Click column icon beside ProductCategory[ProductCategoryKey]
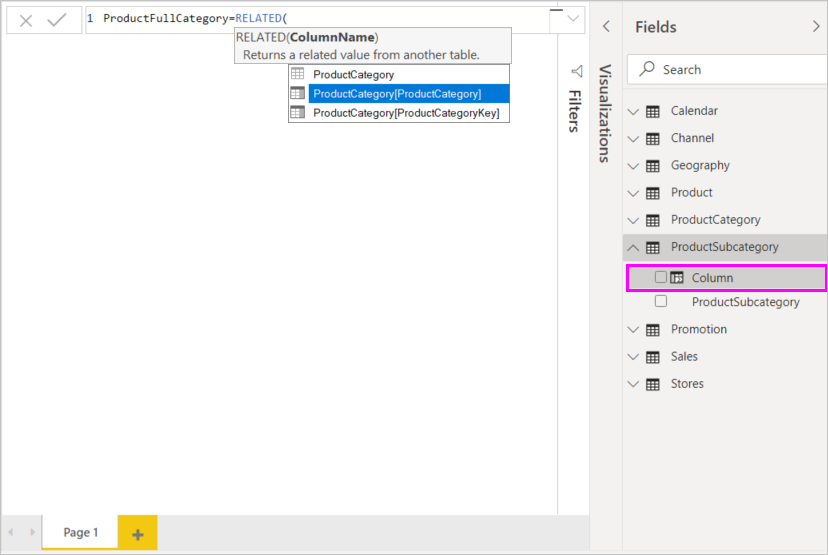 coord(298,112)
